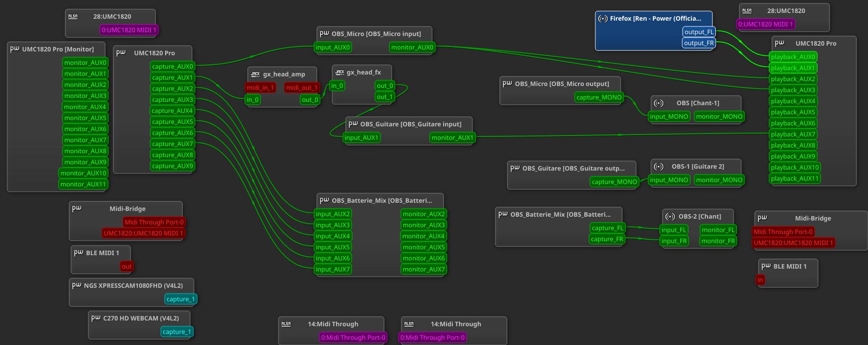Click the PipeWire icon of OBS_Guitare input node
The width and height of the screenshot is (868, 345).
[353, 123]
